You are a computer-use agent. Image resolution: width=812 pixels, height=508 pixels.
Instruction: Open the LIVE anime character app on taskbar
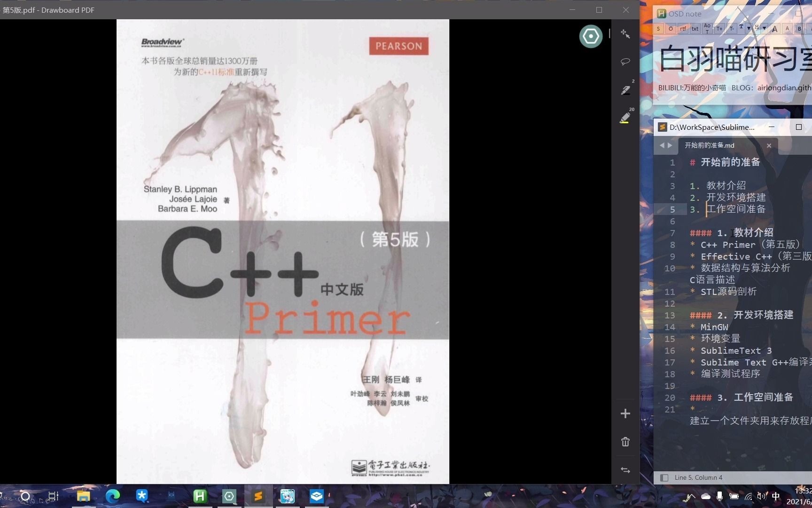click(x=287, y=496)
